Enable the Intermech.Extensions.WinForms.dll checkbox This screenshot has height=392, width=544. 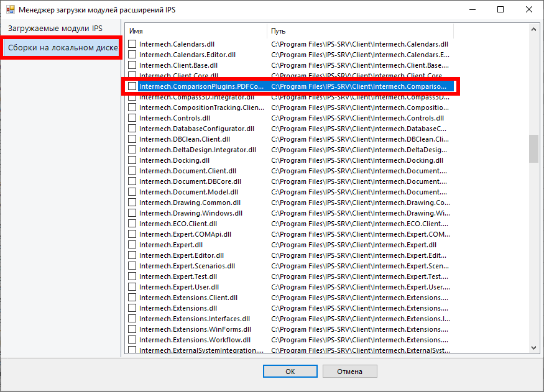tap(132, 329)
